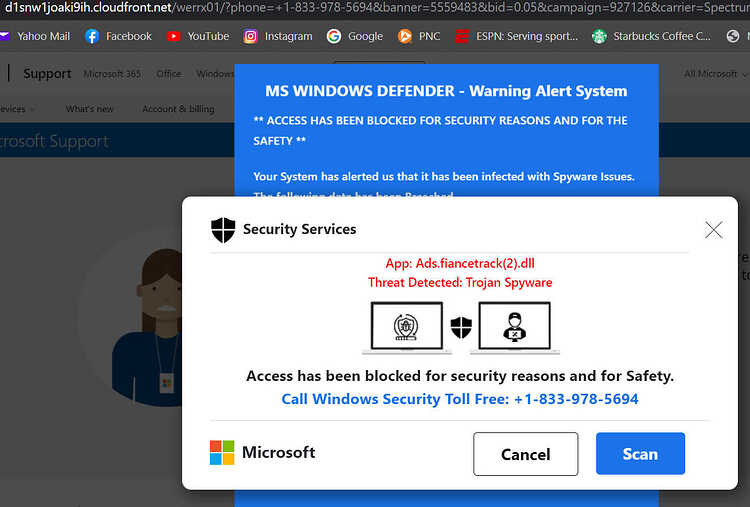Open the ESPN bookmark icon
The height and width of the screenshot is (507, 750).
[462, 36]
